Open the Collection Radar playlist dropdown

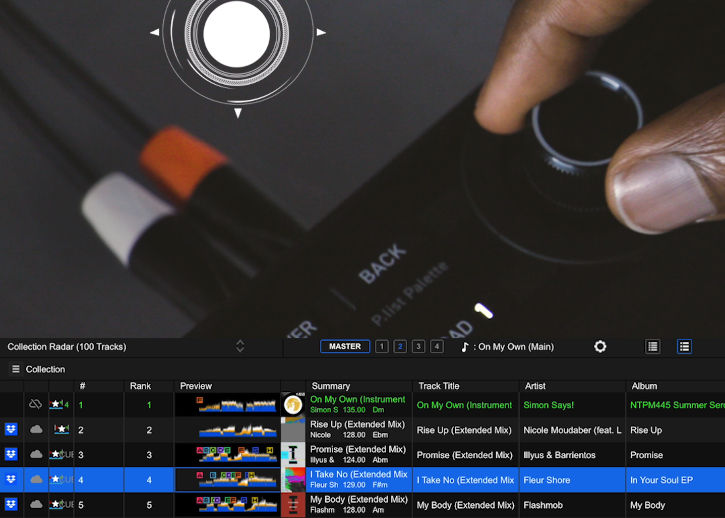pos(240,346)
